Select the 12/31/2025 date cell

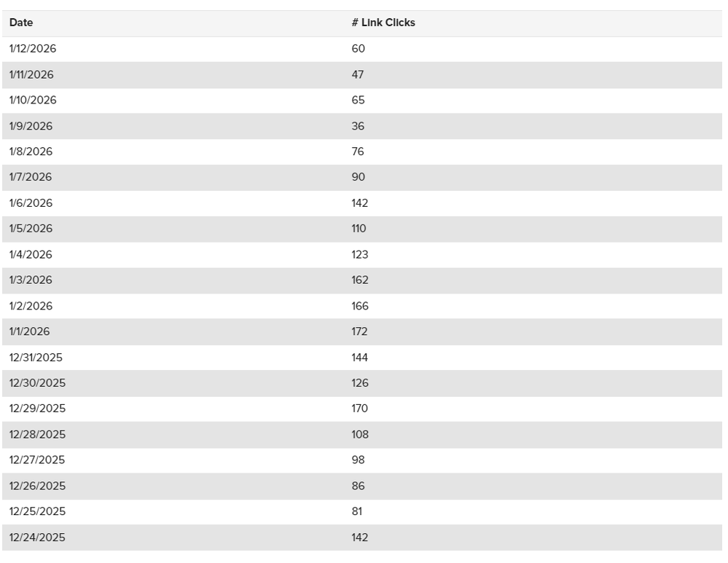[x=37, y=358]
